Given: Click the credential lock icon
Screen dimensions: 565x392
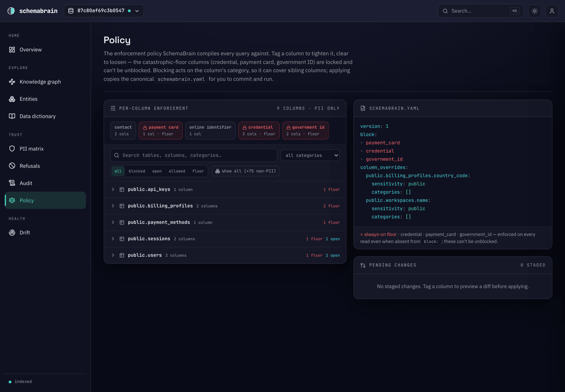Looking at the screenshot, I should coord(245,128).
